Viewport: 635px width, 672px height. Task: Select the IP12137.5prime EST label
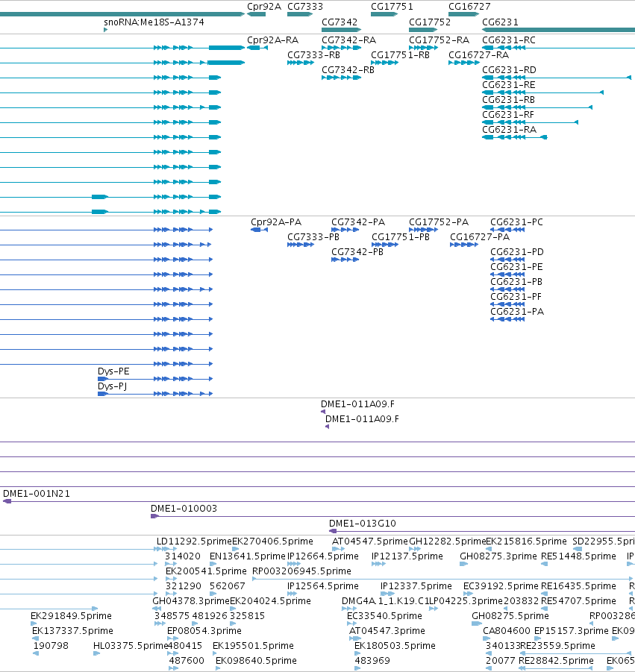click(407, 556)
